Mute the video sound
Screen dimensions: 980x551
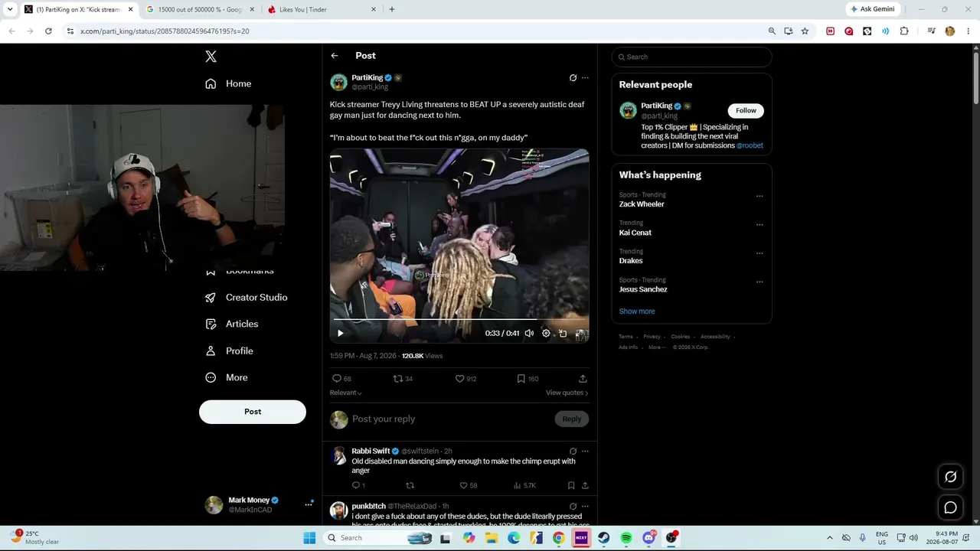click(529, 333)
